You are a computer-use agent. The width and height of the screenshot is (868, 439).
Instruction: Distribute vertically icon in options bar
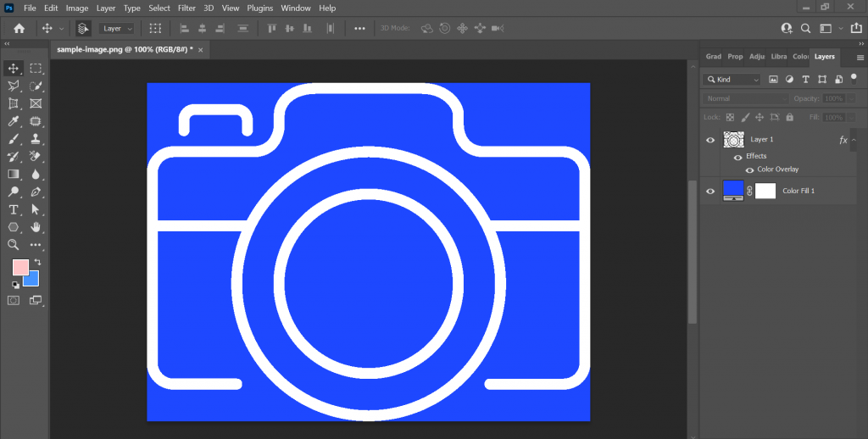pyautogui.click(x=243, y=28)
